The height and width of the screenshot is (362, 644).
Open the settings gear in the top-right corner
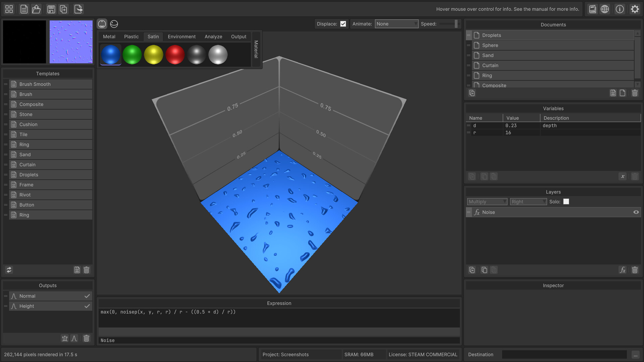(635, 9)
